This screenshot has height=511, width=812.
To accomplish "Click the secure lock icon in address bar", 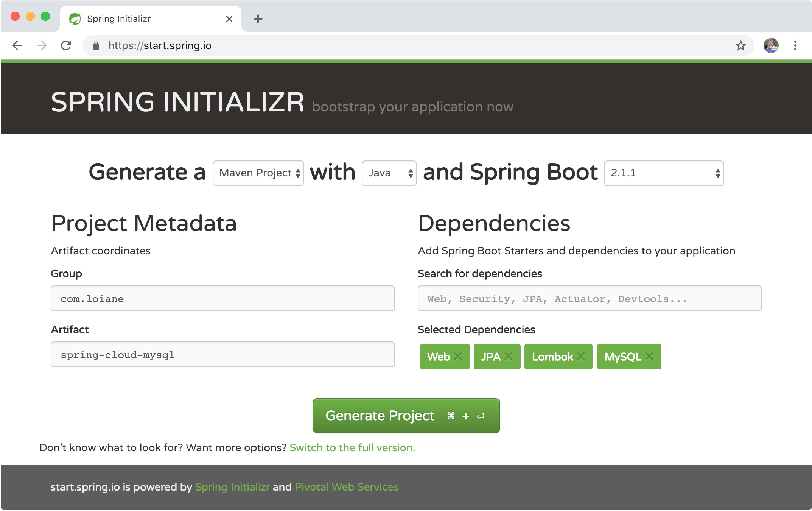I will (95, 46).
